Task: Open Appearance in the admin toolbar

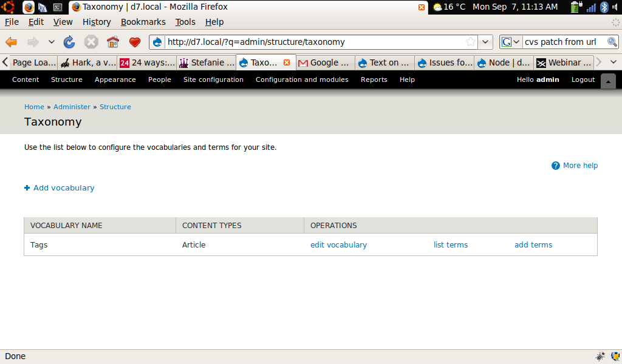Action: point(115,79)
